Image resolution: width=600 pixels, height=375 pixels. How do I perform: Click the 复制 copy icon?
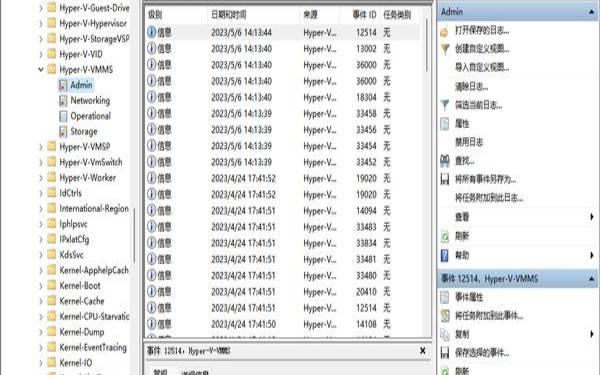tap(445, 334)
